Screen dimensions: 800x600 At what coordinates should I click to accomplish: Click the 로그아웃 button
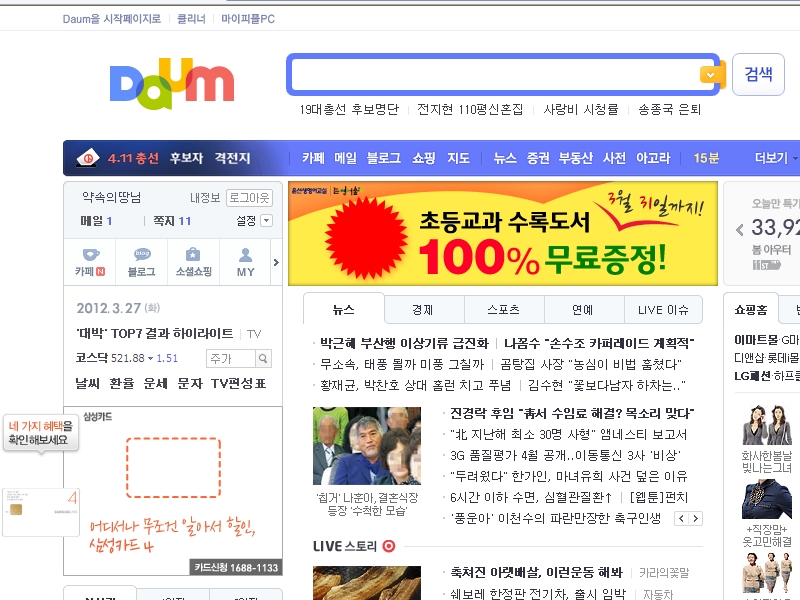[249, 197]
